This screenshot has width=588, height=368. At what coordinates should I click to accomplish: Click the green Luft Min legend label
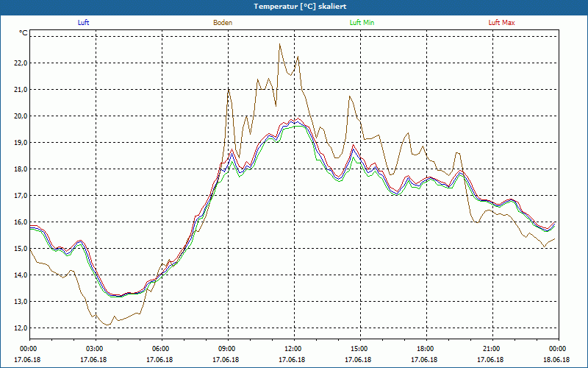pyautogui.click(x=362, y=23)
